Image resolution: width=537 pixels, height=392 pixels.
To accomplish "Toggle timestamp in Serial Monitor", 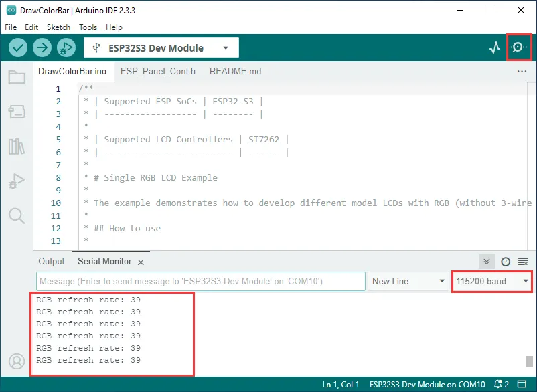I will pyautogui.click(x=506, y=262).
